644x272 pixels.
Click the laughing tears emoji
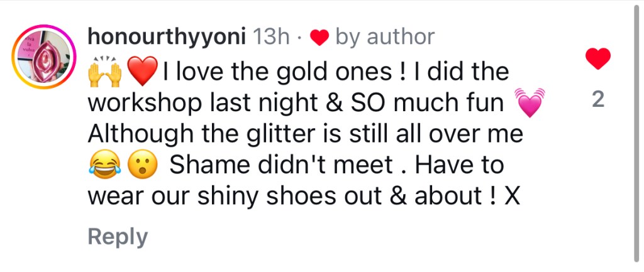[x=102, y=165]
